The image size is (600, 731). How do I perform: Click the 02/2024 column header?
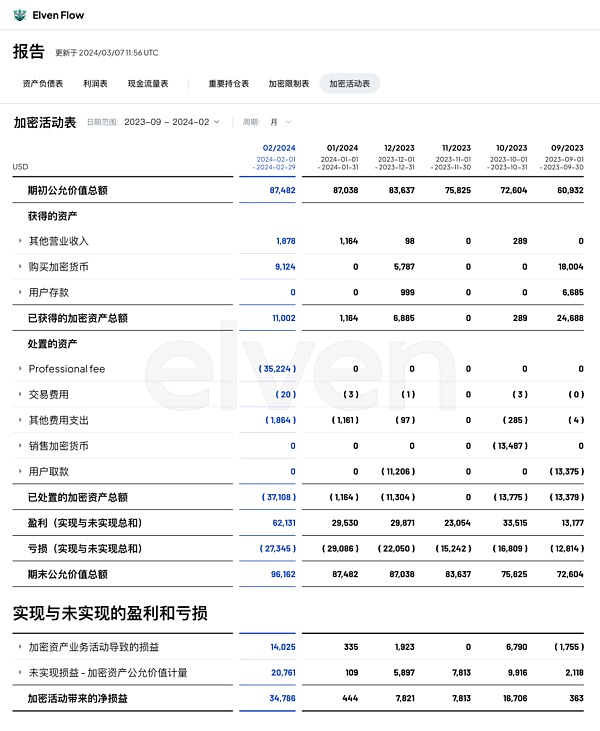coord(279,148)
